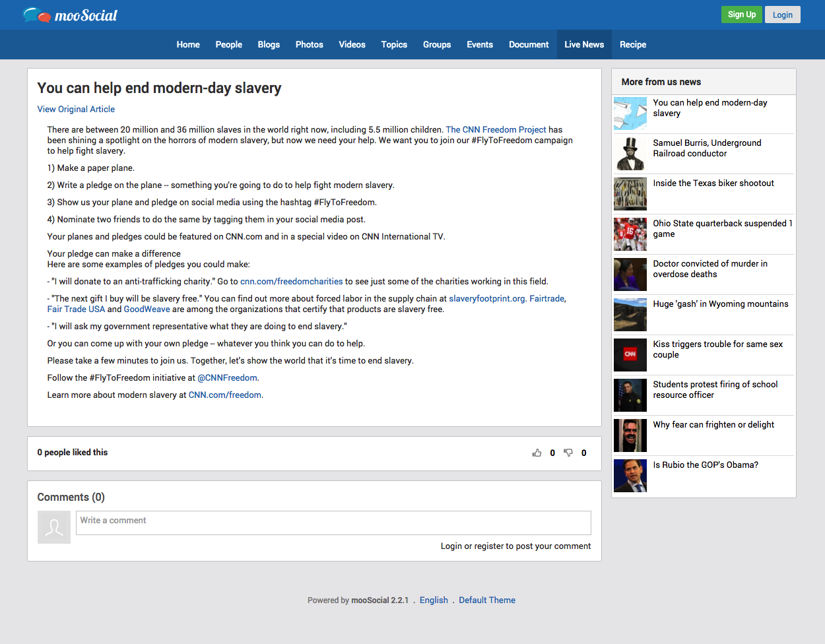Viewport: 825px width, 644px height.
Task: Click Login in the comment prompt
Action: click(451, 546)
